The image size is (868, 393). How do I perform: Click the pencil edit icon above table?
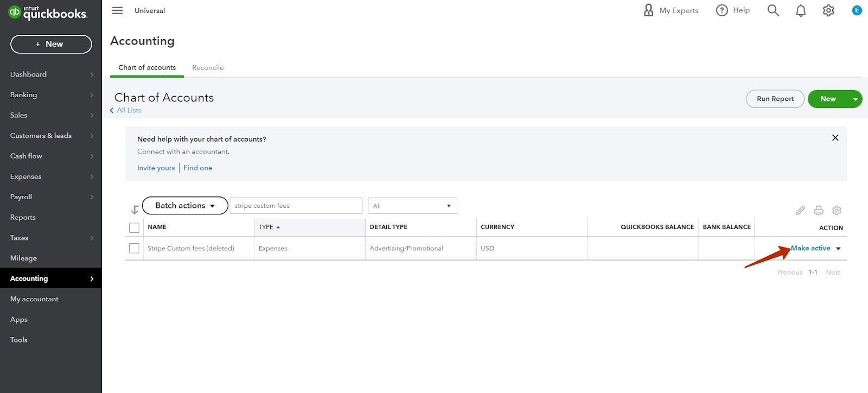pos(800,210)
